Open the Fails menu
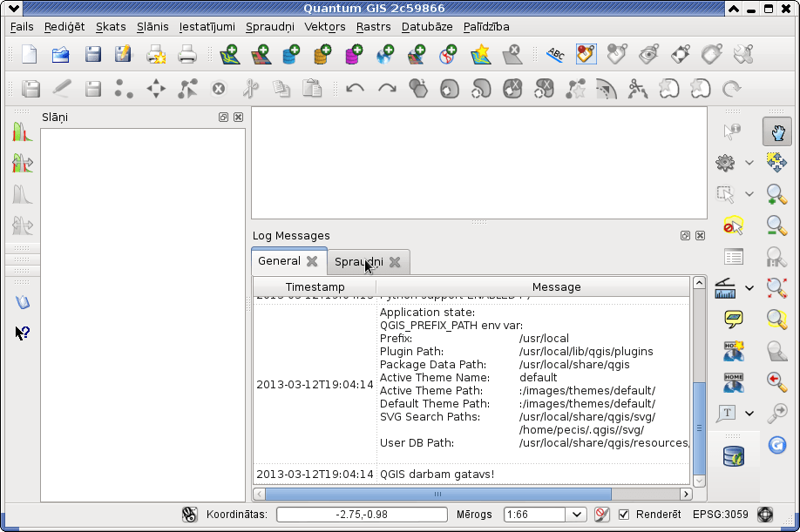This screenshot has height=532, width=800. 22,26
